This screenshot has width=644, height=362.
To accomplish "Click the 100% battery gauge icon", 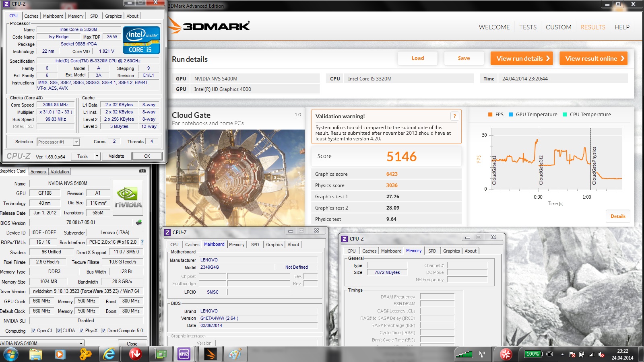I will (533, 354).
